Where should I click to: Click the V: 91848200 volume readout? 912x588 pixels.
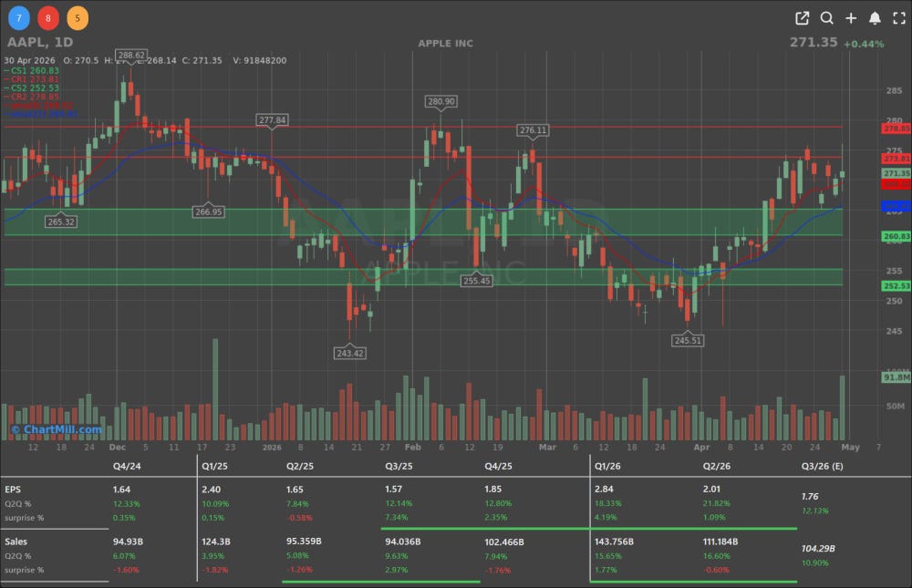pyautogui.click(x=259, y=60)
